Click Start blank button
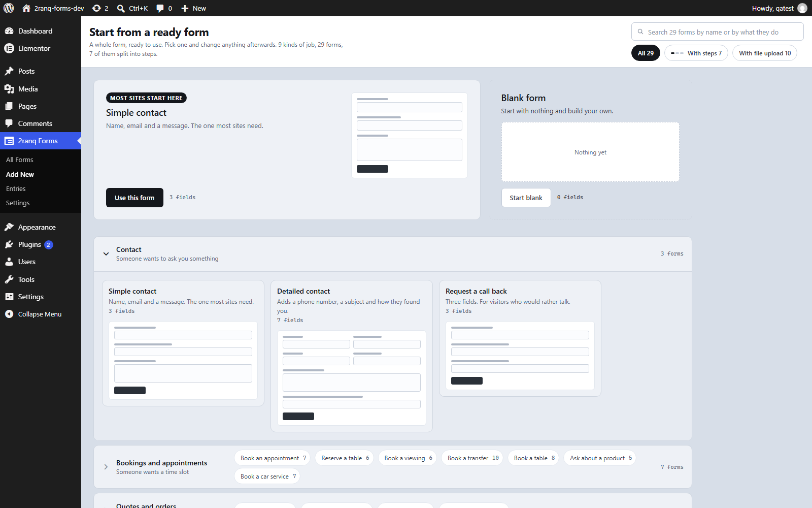 point(526,198)
